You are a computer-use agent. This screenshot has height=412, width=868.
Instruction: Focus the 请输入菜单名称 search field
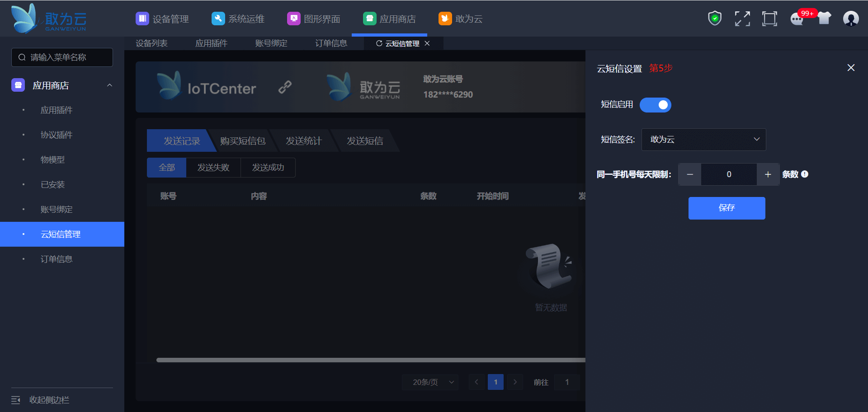click(x=62, y=57)
